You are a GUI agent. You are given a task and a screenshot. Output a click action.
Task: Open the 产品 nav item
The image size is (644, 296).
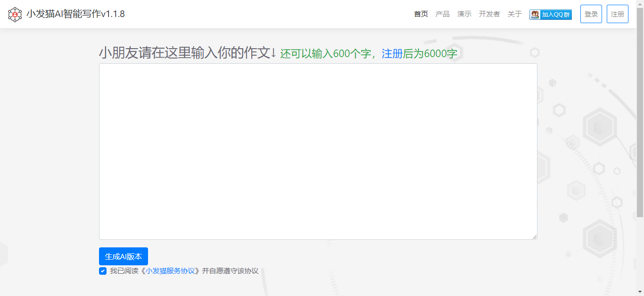[443, 14]
